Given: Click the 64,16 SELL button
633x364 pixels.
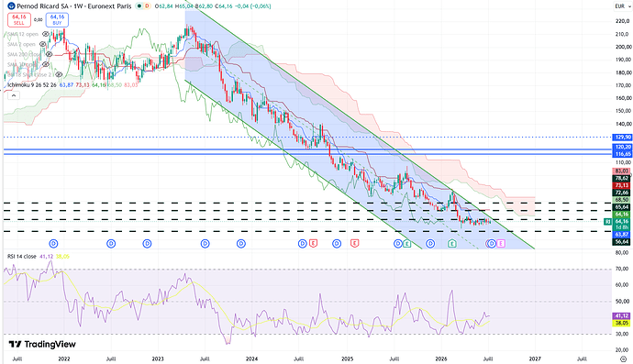Looking at the screenshot, I should tap(19, 20).
